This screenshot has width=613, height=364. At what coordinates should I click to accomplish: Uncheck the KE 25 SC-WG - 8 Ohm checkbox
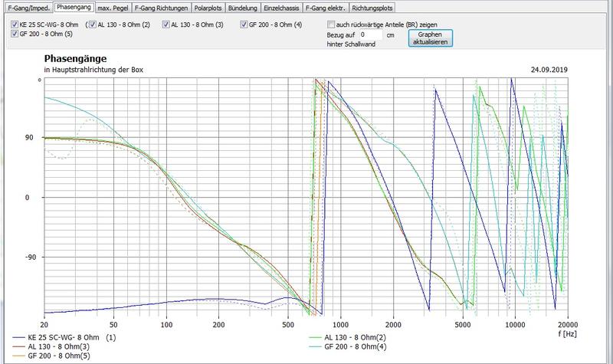(16, 25)
